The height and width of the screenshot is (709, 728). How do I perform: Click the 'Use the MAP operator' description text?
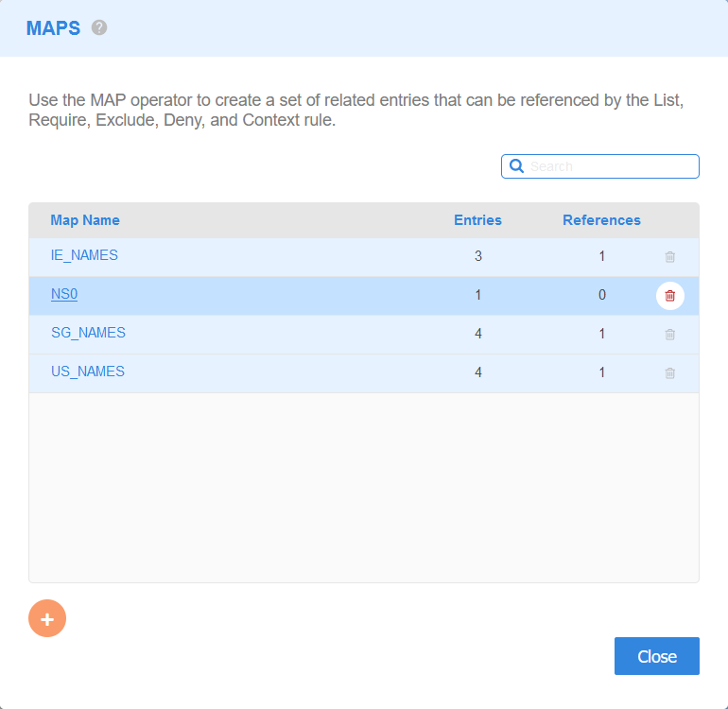click(356, 110)
